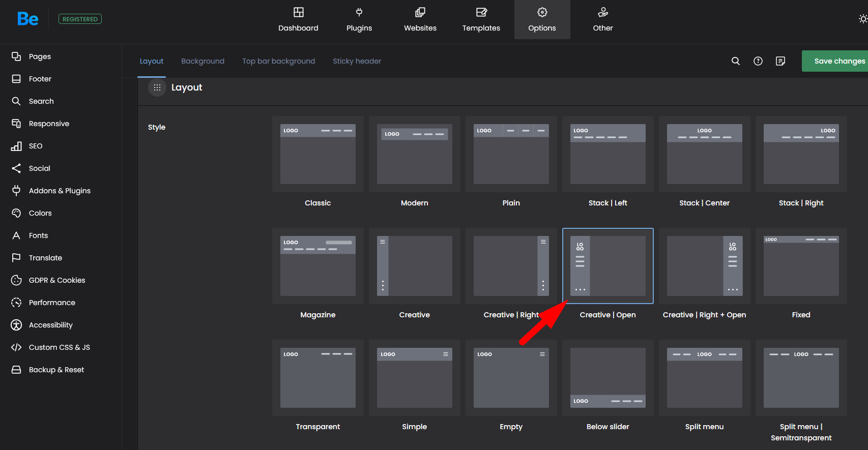Select the Plain header style
Screen dimensions: 868x450
point(511,154)
